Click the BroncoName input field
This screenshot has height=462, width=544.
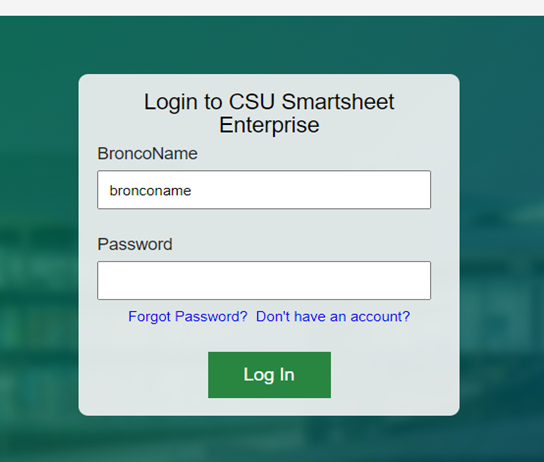(x=264, y=190)
